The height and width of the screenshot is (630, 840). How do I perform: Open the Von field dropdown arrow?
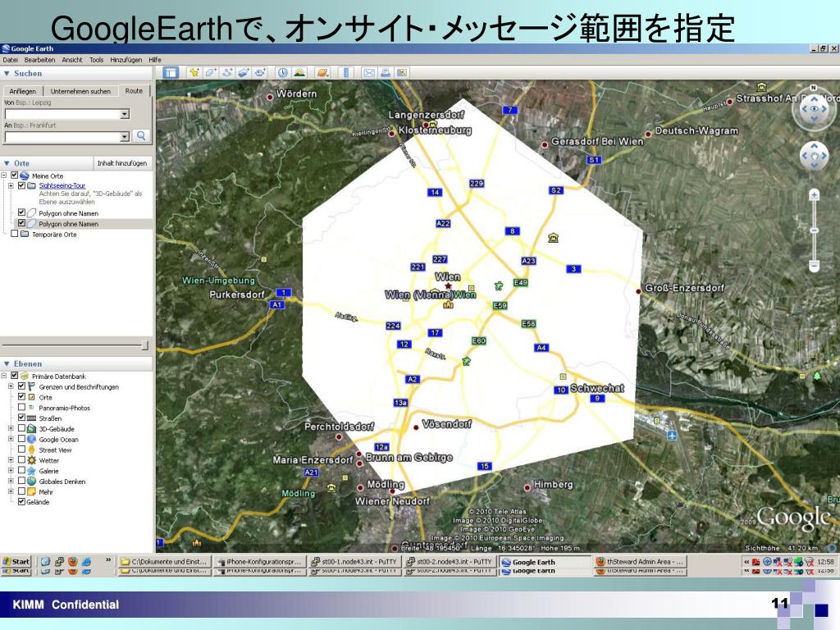coord(125,114)
